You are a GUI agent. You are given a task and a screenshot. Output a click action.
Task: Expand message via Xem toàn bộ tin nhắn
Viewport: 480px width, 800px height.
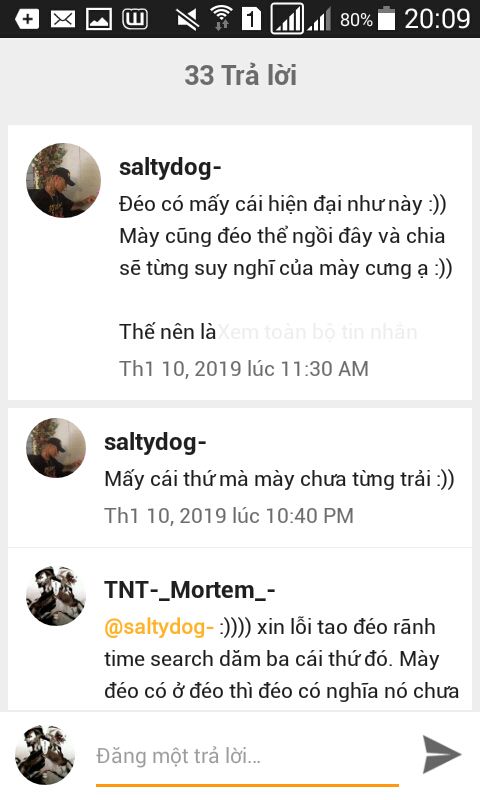tap(317, 332)
